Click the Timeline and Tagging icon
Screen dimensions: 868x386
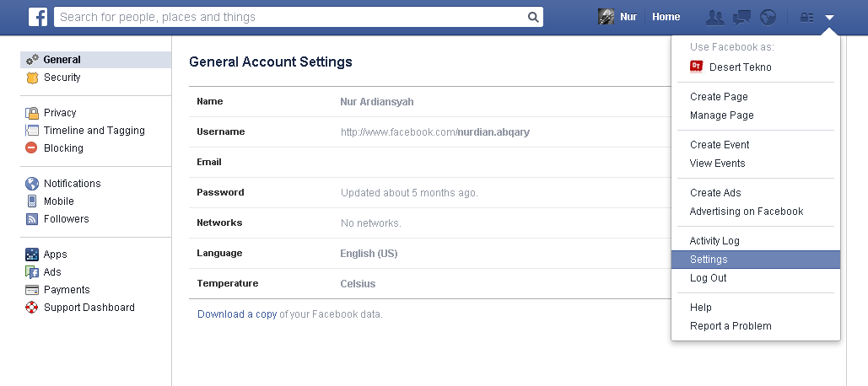pyautogui.click(x=32, y=131)
